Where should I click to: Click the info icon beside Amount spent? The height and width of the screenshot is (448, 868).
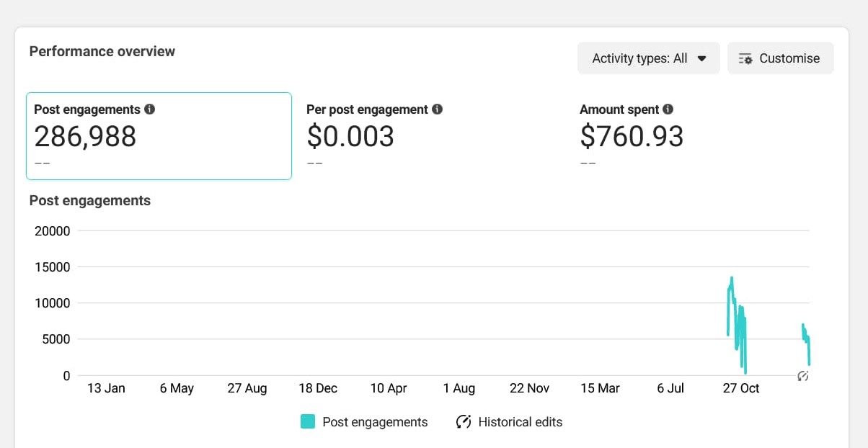pos(668,109)
